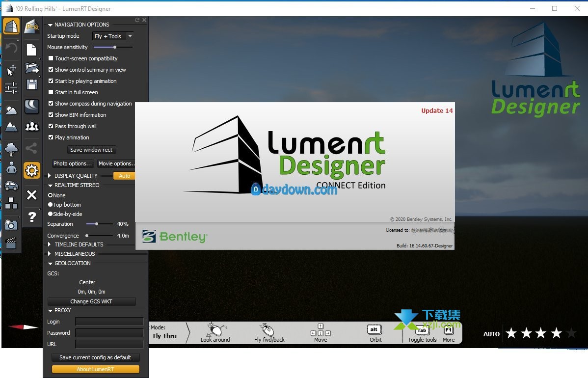Choose Side-by-side stereo mode
Image resolution: width=588 pixels, height=378 pixels.
point(50,214)
